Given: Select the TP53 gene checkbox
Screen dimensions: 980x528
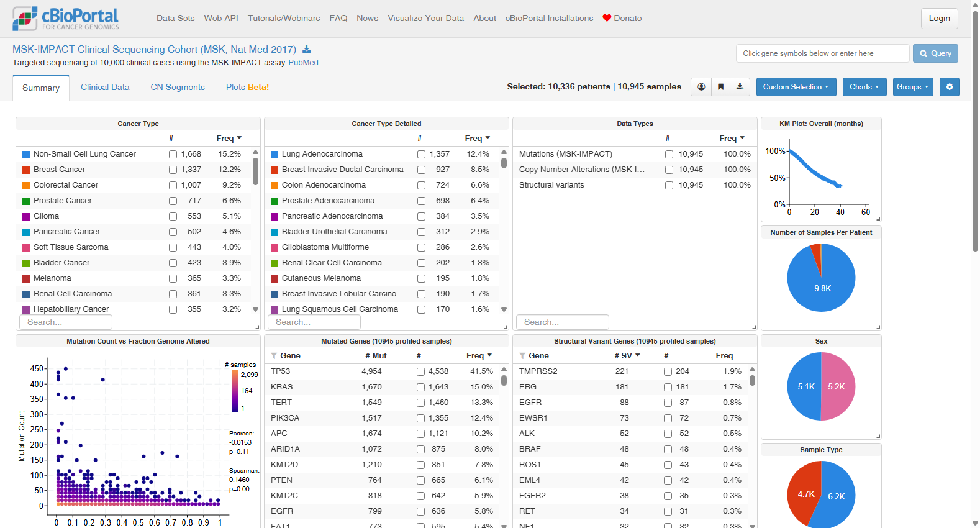Looking at the screenshot, I should click(421, 371).
